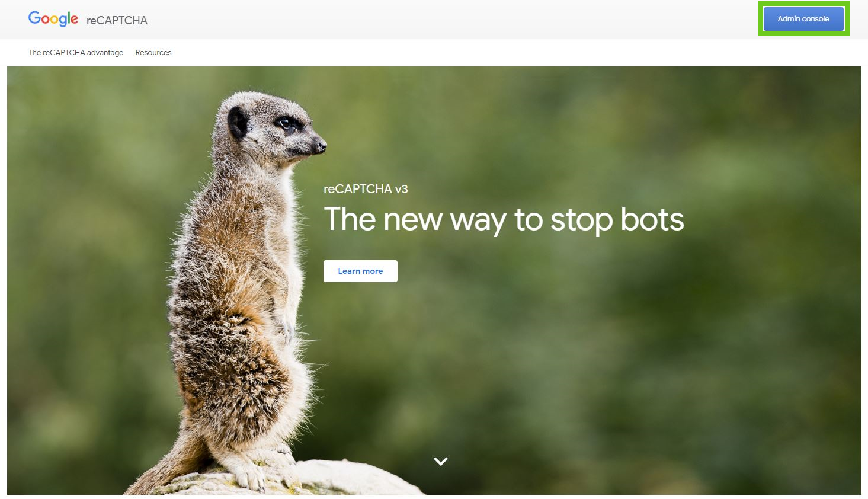This screenshot has height=499, width=868.
Task: Click the headline The new way to stop bots
Action: tap(504, 220)
